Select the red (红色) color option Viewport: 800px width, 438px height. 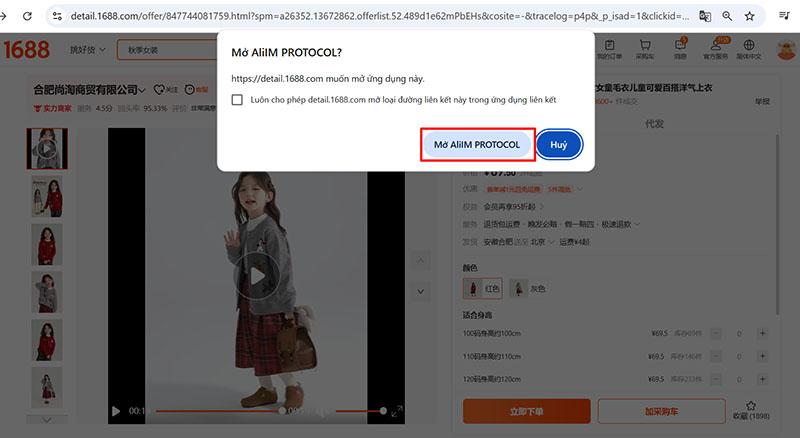coord(482,289)
